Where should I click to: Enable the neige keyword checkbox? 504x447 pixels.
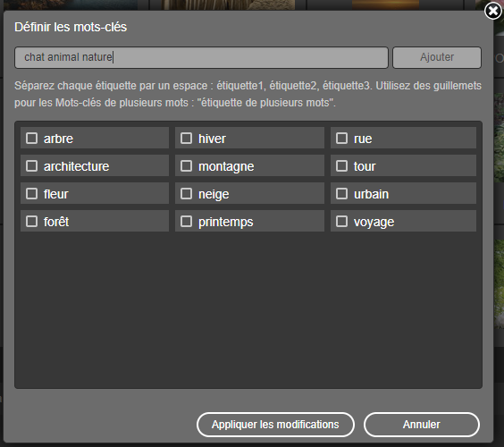tap(186, 194)
